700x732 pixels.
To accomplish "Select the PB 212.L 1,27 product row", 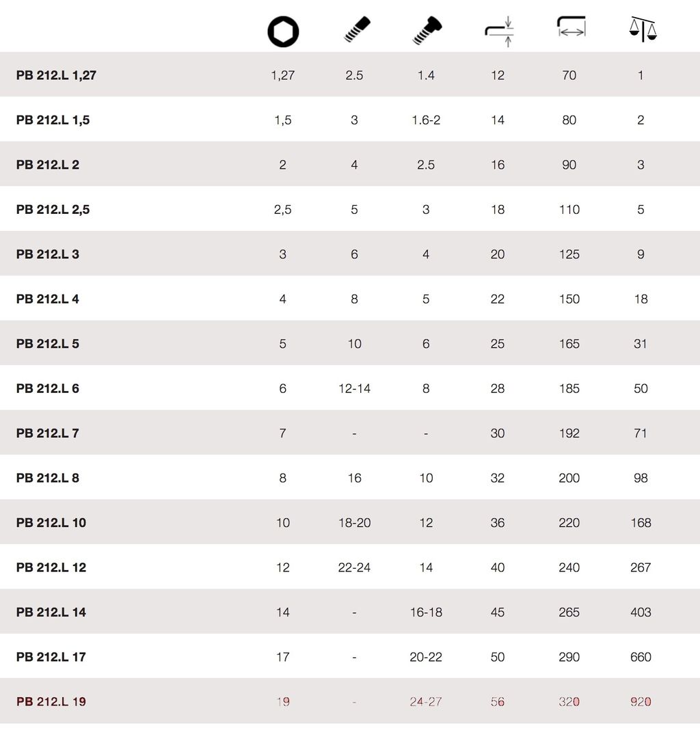I will point(56,75).
